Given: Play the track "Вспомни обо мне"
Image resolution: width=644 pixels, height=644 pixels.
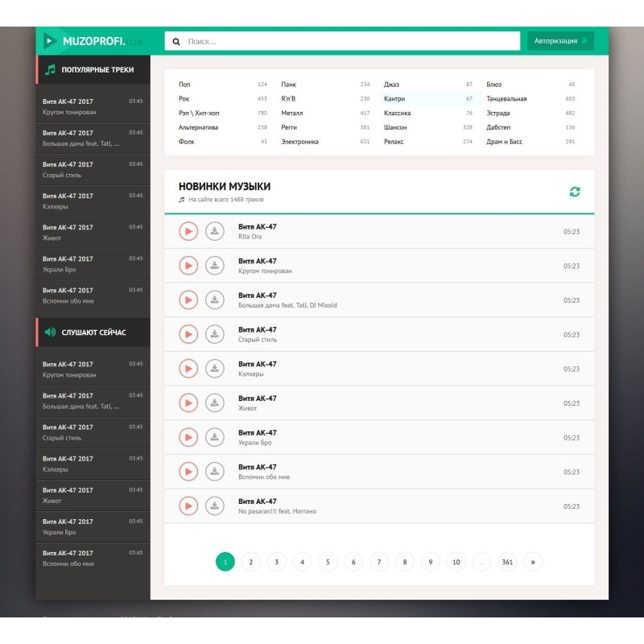Looking at the screenshot, I should pyautogui.click(x=188, y=472).
